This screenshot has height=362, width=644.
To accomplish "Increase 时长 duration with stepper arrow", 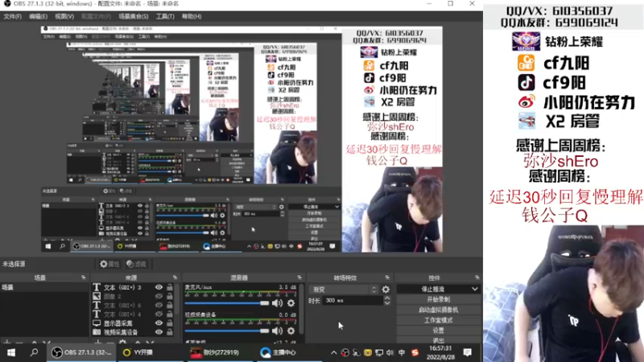I will pyautogui.click(x=387, y=298).
